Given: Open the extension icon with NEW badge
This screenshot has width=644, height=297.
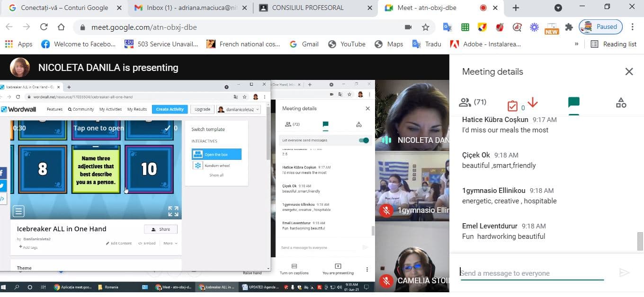Looking at the screenshot, I should 552,28.
